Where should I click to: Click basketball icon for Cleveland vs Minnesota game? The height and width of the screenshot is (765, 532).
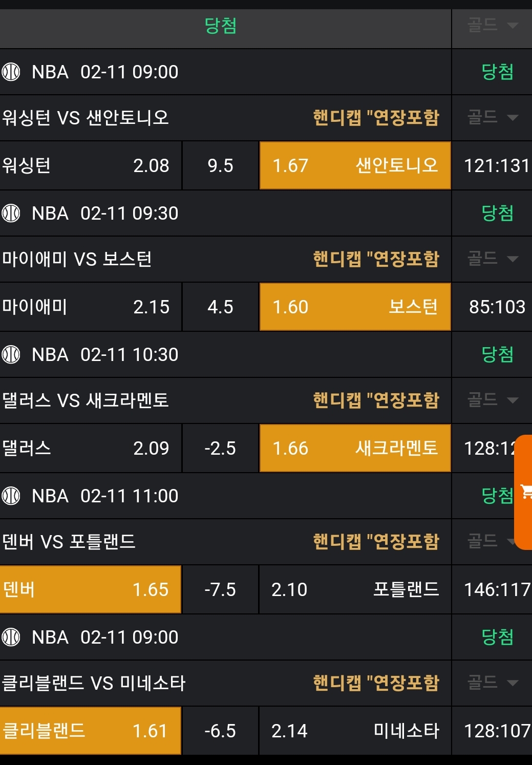pos(11,637)
